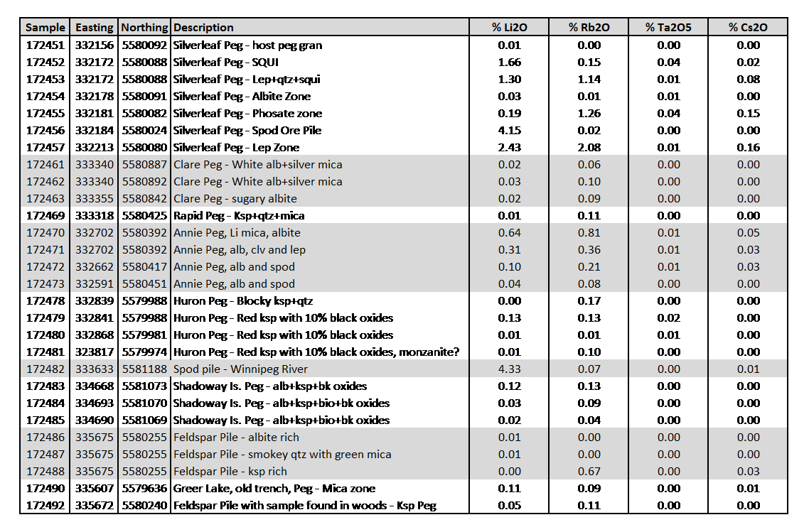Select Feldspar Pile - ksp rich cell
The image size is (809, 532).
tap(230, 471)
